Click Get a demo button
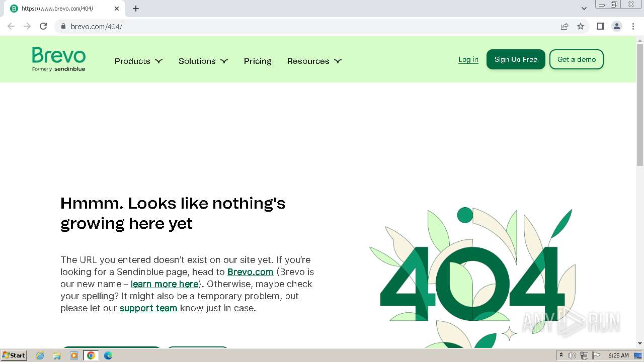The height and width of the screenshot is (362, 644). coord(577,59)
